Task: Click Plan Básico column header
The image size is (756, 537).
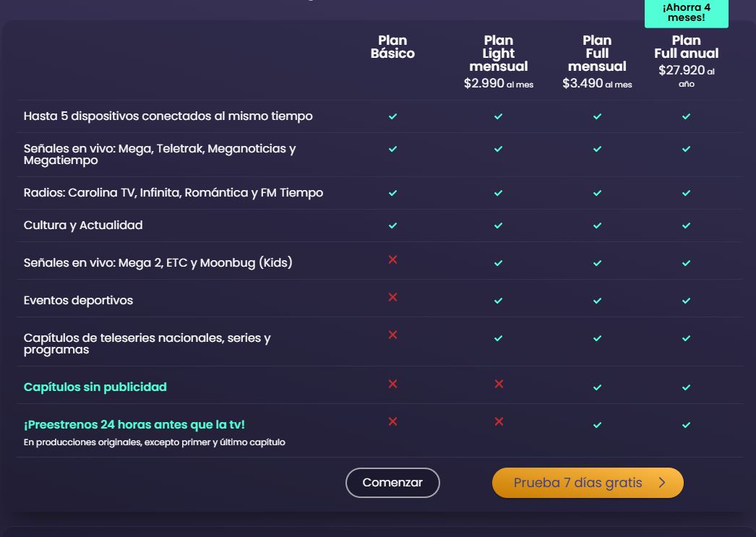Action: coord(392,47)
